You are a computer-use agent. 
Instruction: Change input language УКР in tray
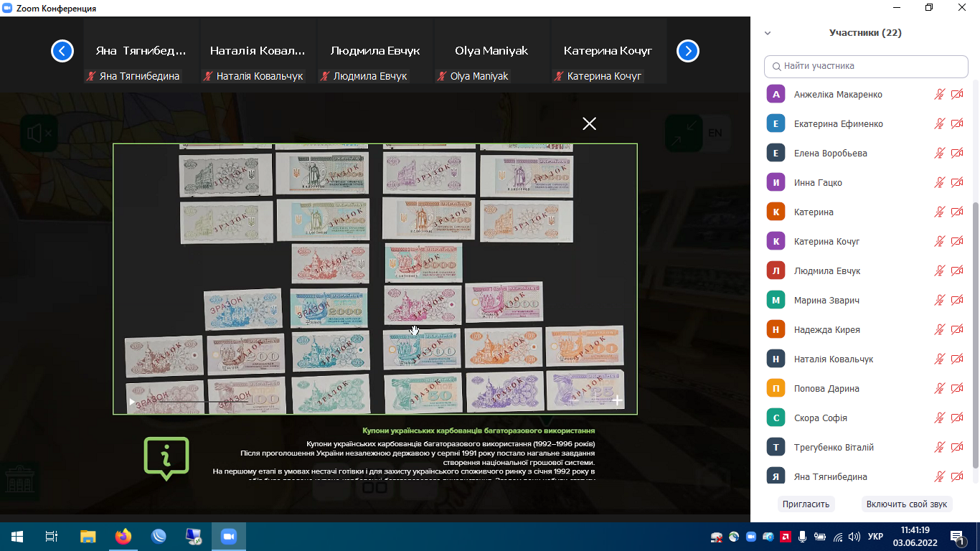pyautogui.click(x=875, y=537)
